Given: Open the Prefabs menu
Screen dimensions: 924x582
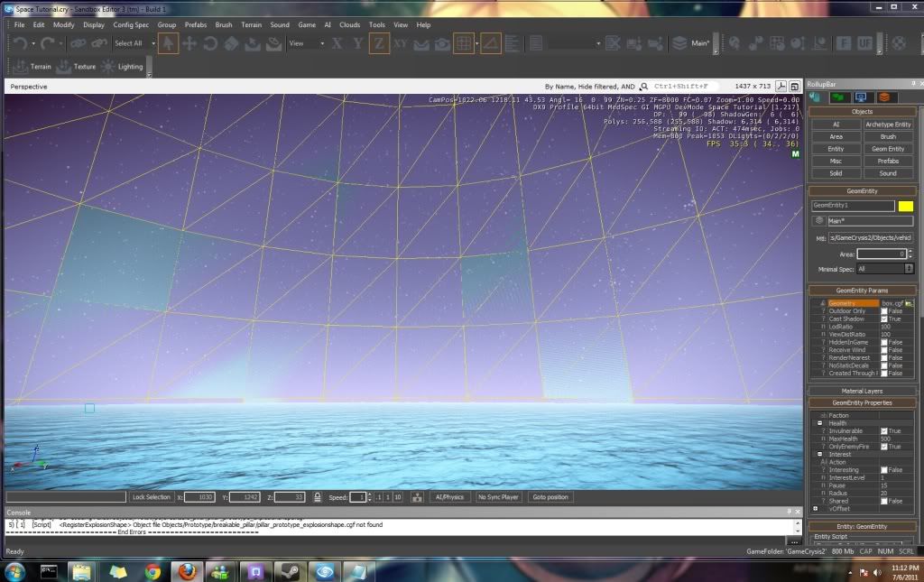Looking at the screenshot, I should [196, 24].
